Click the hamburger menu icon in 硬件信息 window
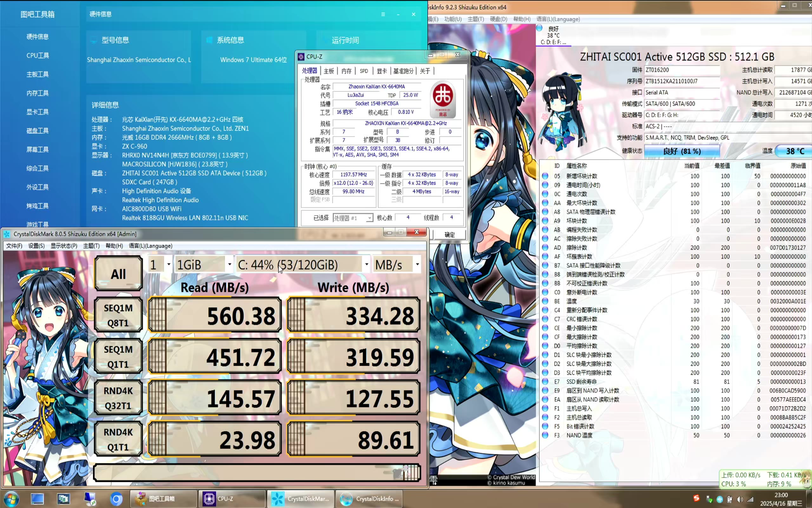 (x=383, y=14)
